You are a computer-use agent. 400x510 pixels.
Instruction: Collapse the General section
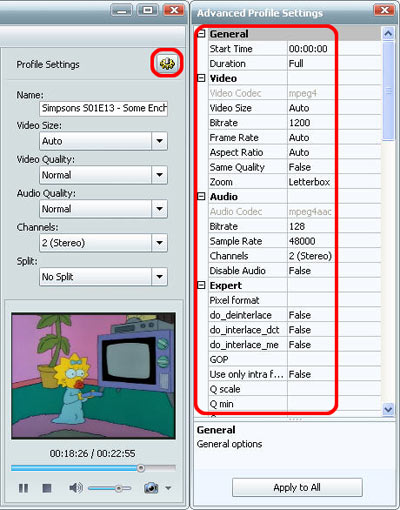click(201, 34)
